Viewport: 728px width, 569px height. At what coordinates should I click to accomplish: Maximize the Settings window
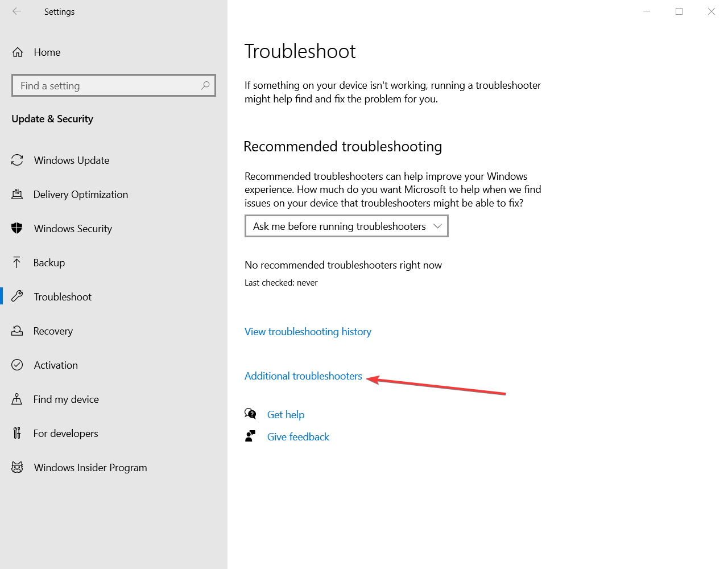(x=679, y=11)
